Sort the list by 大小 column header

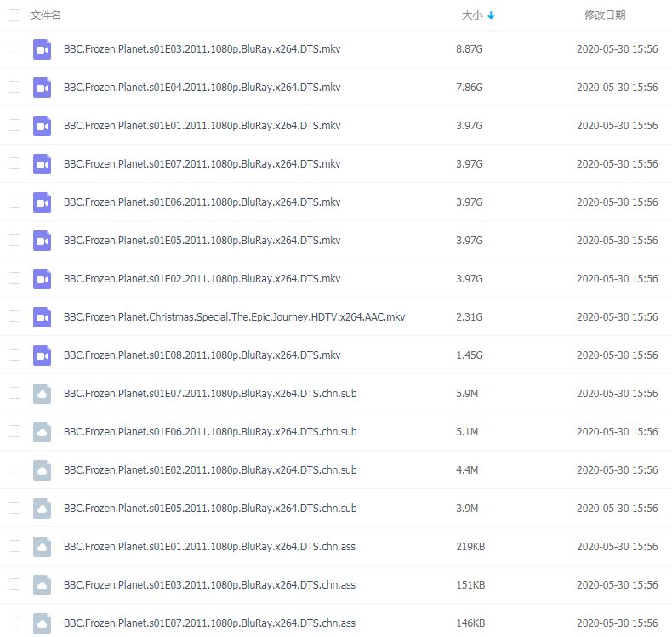(471, 15)
